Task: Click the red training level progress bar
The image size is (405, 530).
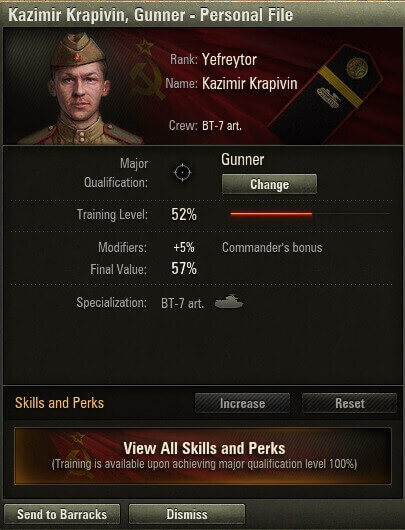Action: (x=271, y=214)
